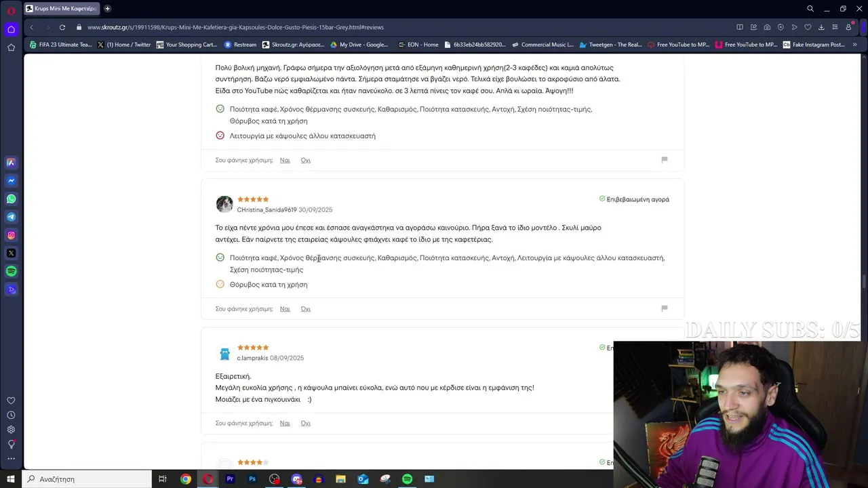Image resolution: width=868 pixels, height=488 pixels.
Task: Click 'Λειτουργία με κάψουλες άλλου κατασκευαστή' negative text
Action: pos(302,136)
